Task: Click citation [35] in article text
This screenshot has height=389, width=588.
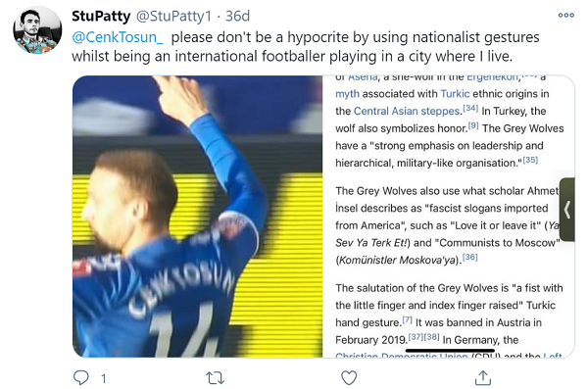Action: pos(530,160)
